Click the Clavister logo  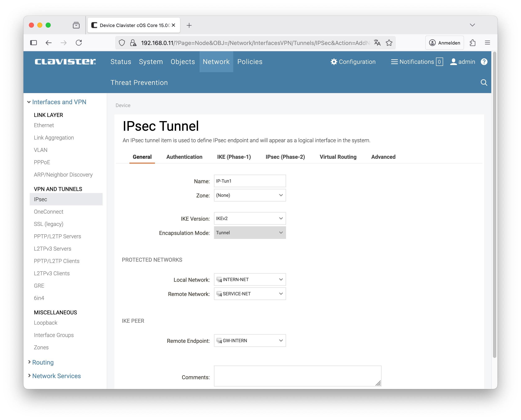pyautogui.click(x=65, y=62)
